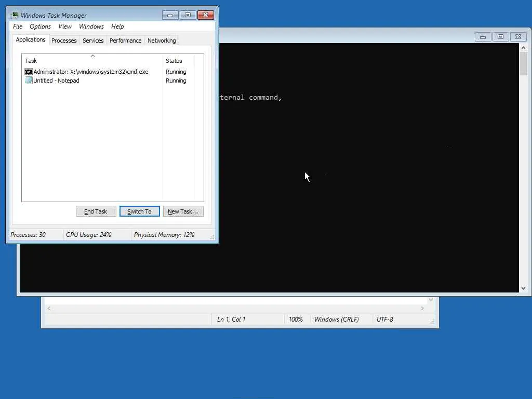This screenshot has width=532, height=399.
Task: Switch to the Networking tab
Action: point(162,41)
